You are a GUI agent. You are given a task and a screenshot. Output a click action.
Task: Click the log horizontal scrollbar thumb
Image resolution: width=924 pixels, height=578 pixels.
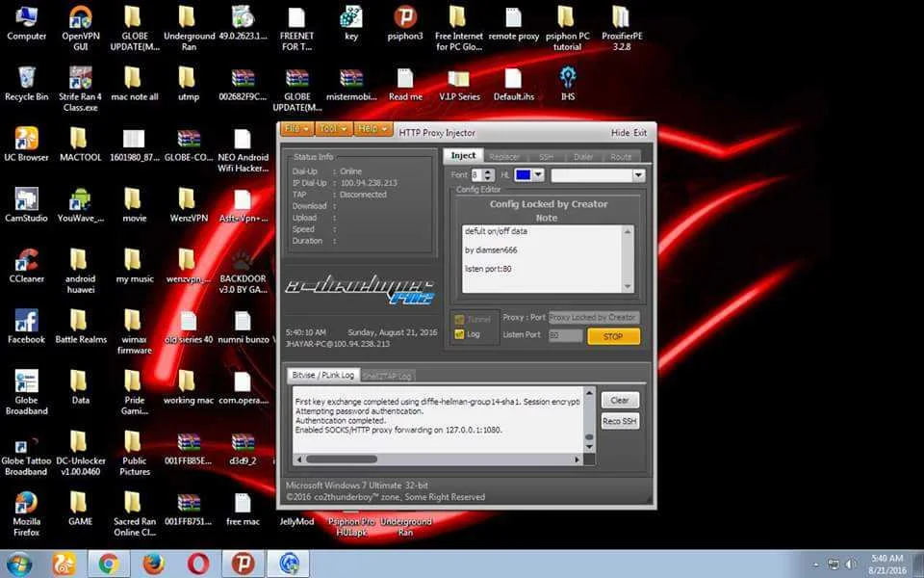point(341,459)
